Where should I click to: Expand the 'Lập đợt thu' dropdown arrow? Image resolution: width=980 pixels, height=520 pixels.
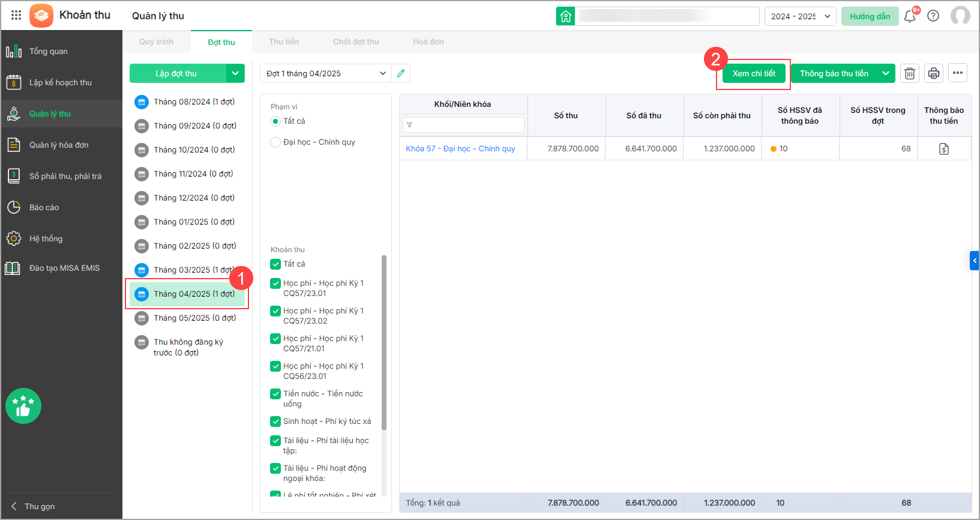(x=235, y=73)
